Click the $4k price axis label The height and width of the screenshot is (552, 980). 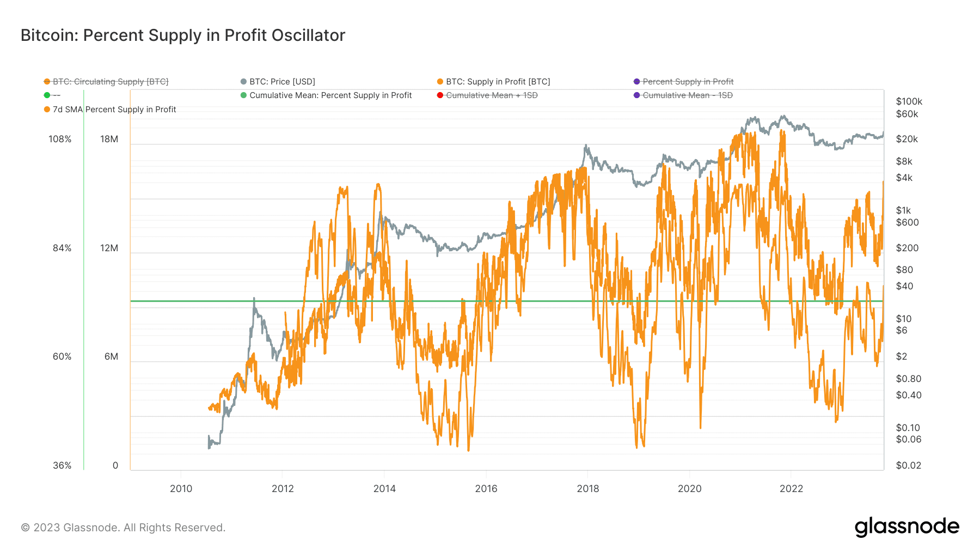point(904,178)
